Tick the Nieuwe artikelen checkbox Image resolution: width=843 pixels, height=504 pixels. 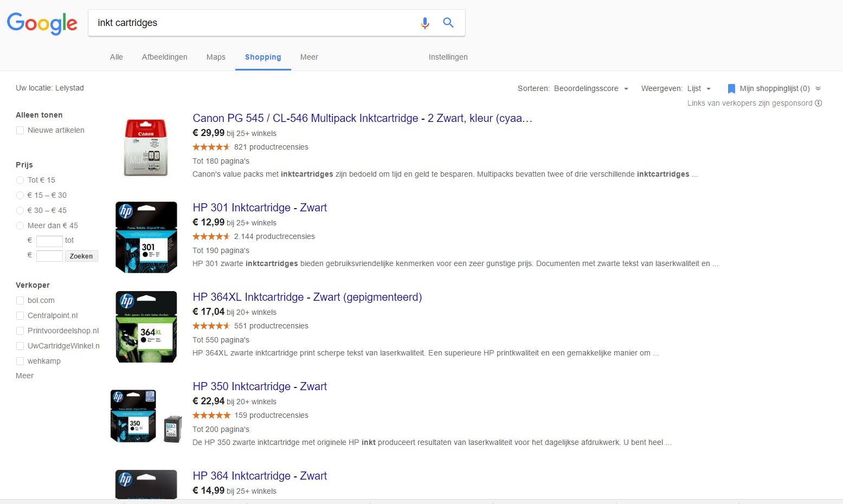pos(20,131)
